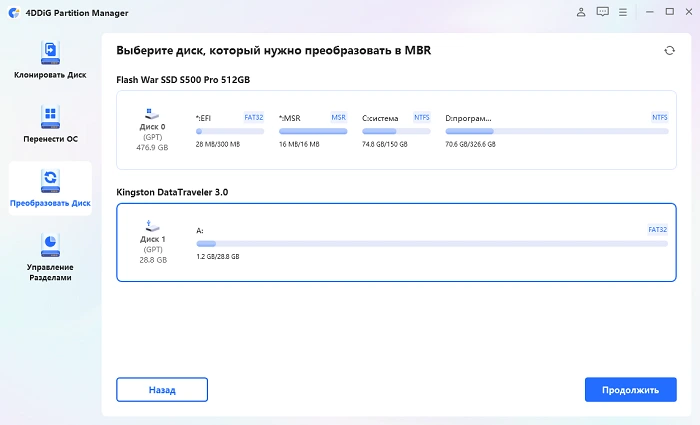Click the FAT32 tag of A: partition
Image resolution: width=700 pixels, height=425 pixels.
point(658,229)
